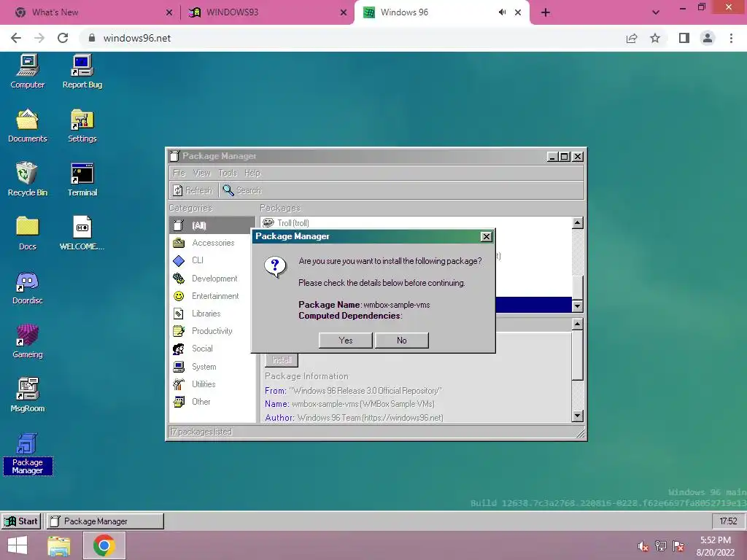
Task: Select the Productivity category
Action: click(212, 331)
